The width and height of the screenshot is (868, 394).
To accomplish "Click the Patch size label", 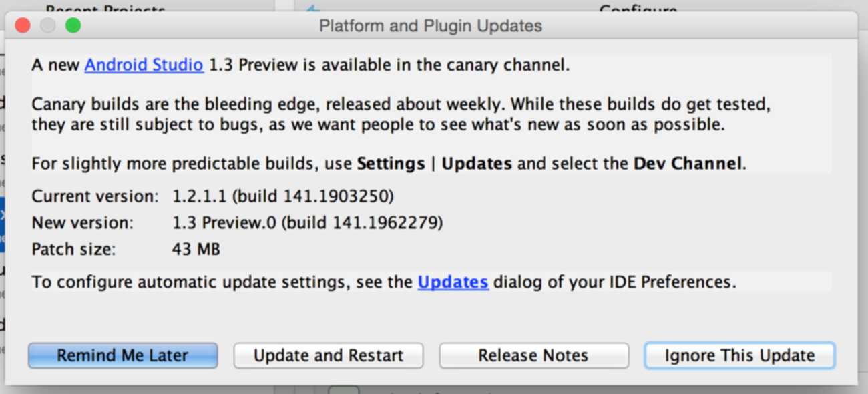I will click(x=73, y=250).
